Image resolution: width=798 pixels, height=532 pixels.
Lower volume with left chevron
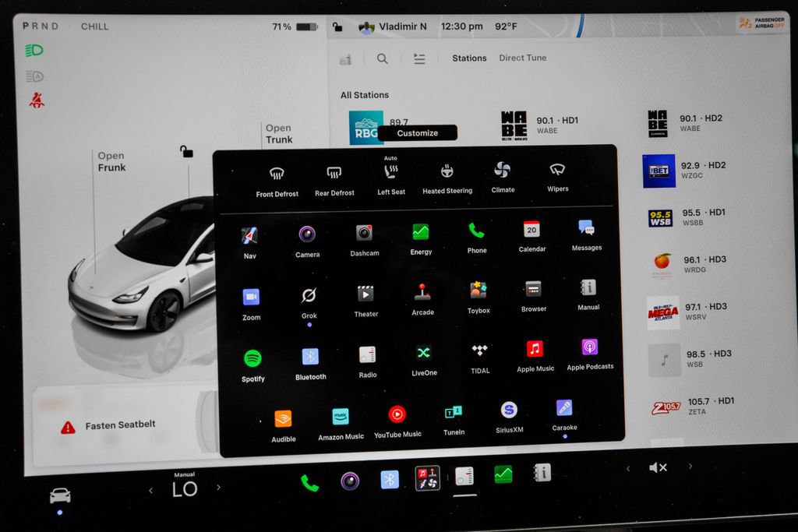pos(628,468)
